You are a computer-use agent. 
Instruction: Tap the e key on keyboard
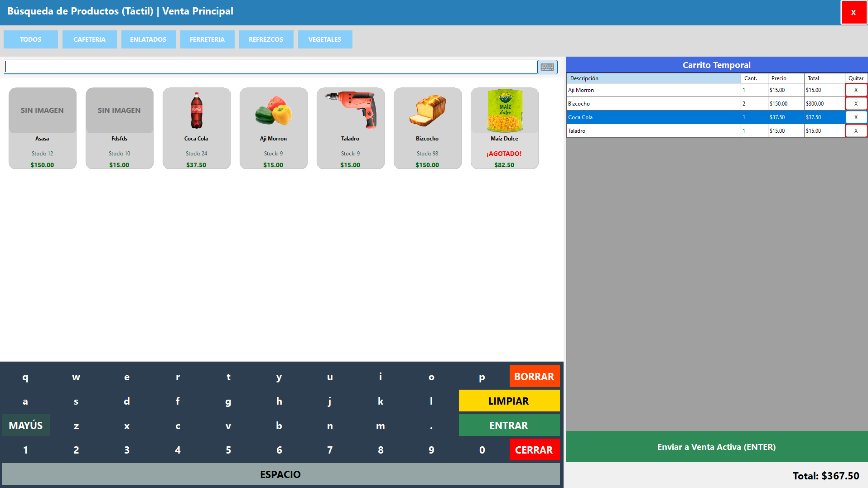127,377
